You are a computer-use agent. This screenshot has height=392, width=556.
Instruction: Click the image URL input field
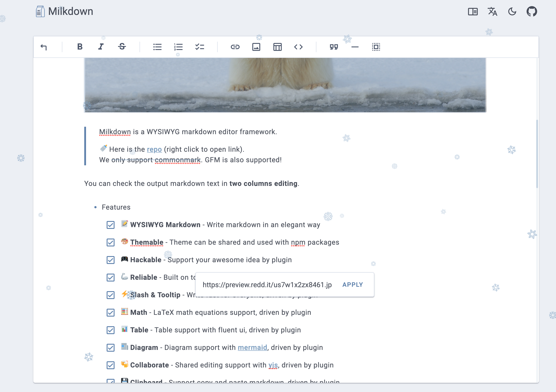tap(266, 285)
